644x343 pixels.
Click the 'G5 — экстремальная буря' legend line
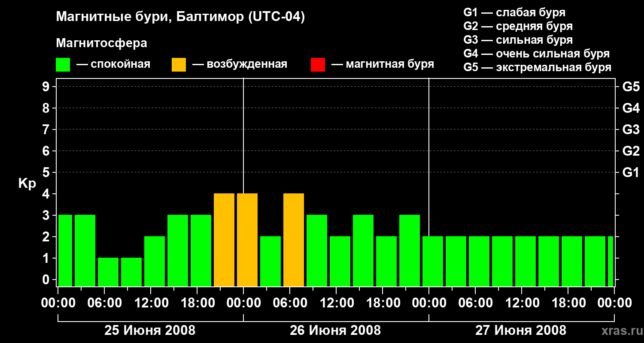(537, 68)
